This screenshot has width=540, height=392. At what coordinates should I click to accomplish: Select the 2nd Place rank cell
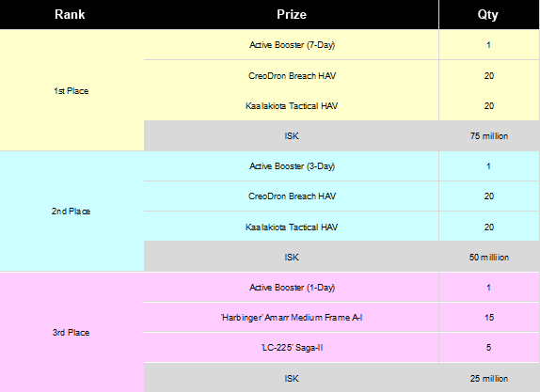pyautogui.click(x=71, y=212)
